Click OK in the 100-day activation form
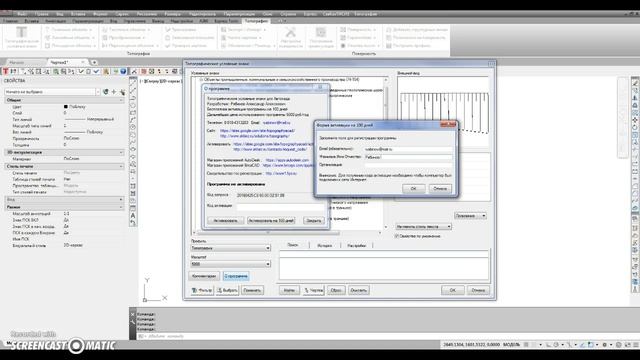The height and width of the screenshot is (360, 640). tap(413, 189)
